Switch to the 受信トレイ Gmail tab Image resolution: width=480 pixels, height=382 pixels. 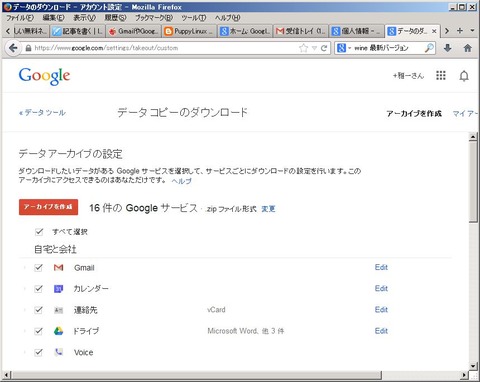pos(300,31)
